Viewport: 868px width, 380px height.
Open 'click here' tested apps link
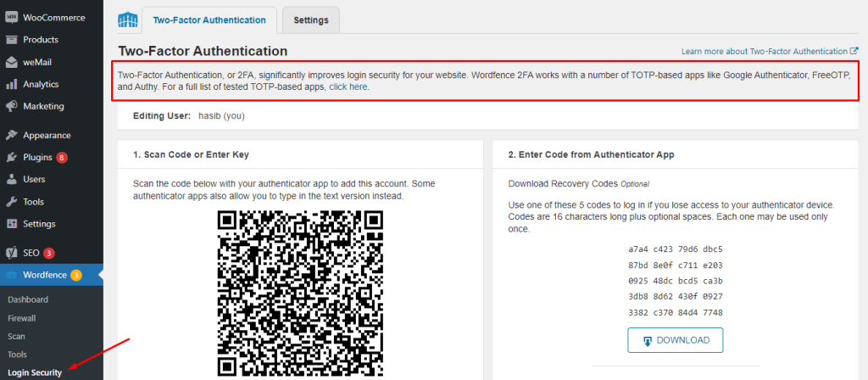tap(348, 87)
